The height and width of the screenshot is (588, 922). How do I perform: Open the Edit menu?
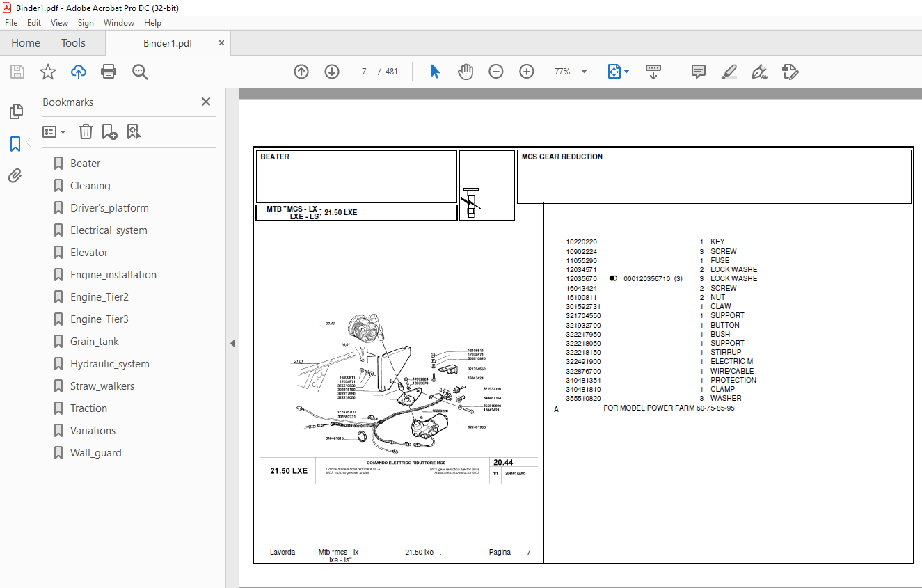[x=34, y=23]
